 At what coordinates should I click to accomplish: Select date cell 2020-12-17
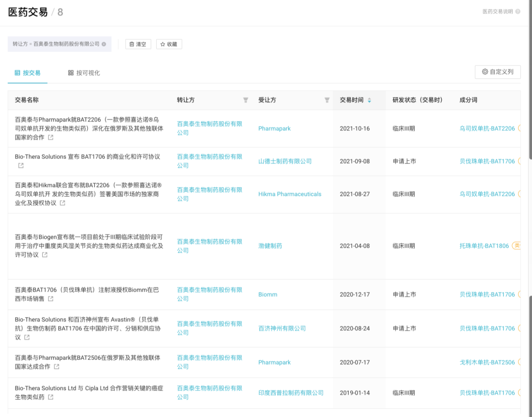tap(355, 294)
